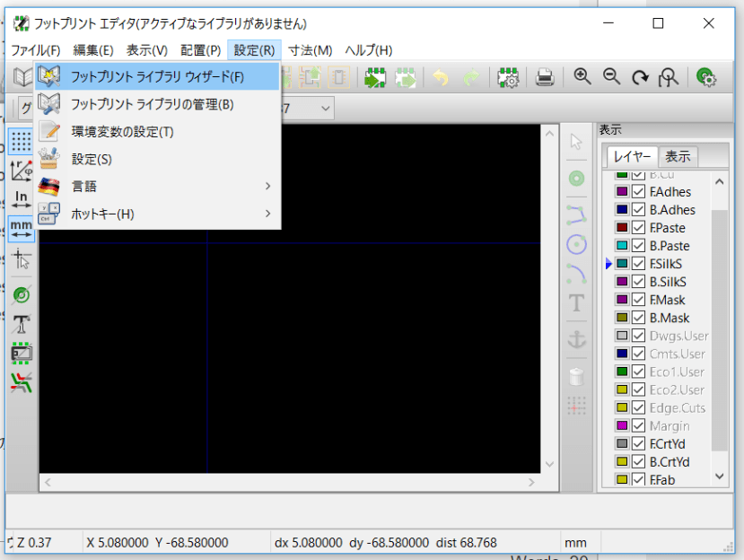Uncheck the B.Paste layer checkbox
The width and height of the screenshot is (744, 560).
pyautogui.click(x=638, y=246)
